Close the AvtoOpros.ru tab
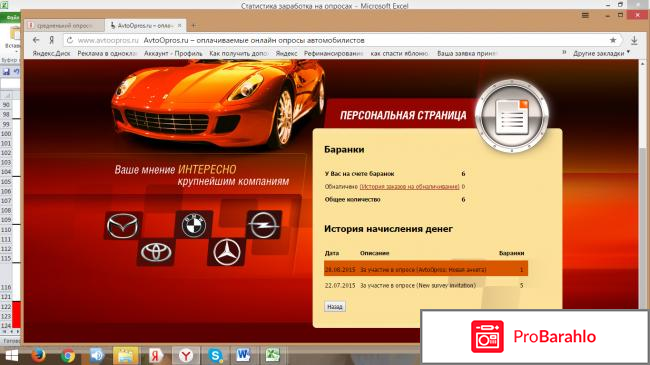Viewport: 650px width, 365px height. click(179, 25)
